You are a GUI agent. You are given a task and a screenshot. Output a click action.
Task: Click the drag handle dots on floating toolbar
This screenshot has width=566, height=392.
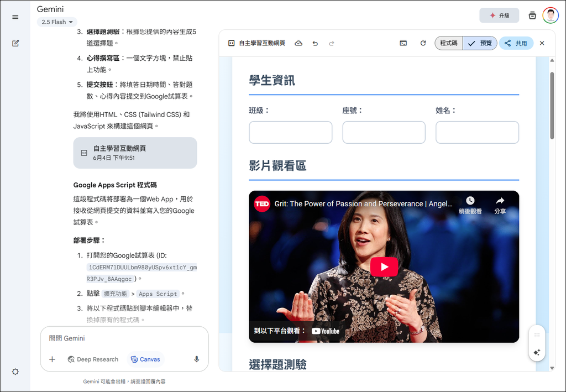[537, 335]
